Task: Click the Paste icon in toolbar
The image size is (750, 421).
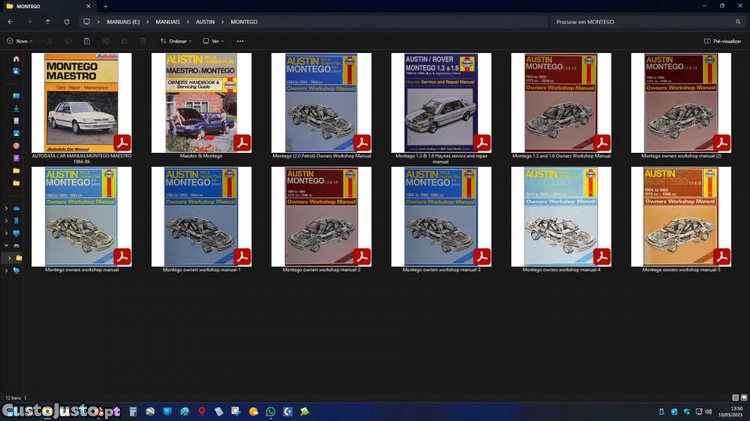Action: (88, 41)
